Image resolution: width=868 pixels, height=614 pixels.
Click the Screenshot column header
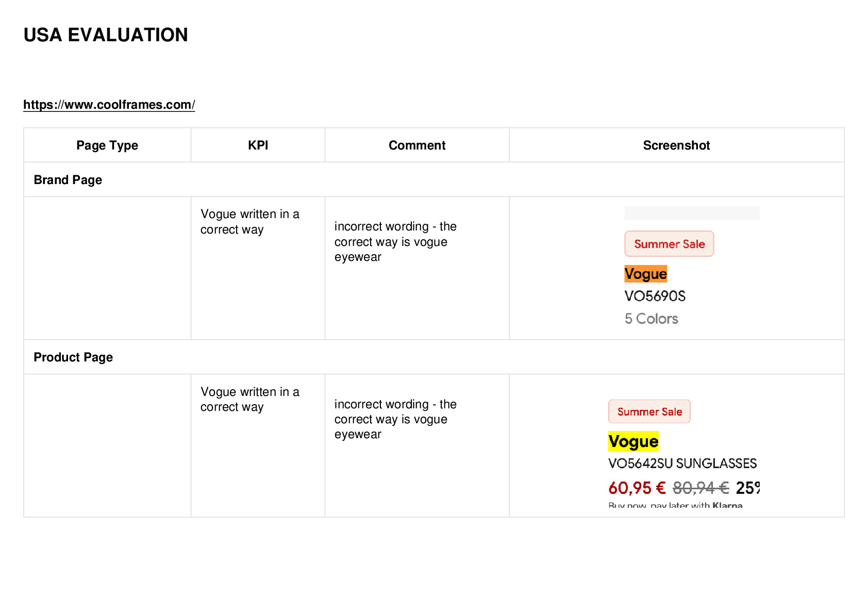676,145
